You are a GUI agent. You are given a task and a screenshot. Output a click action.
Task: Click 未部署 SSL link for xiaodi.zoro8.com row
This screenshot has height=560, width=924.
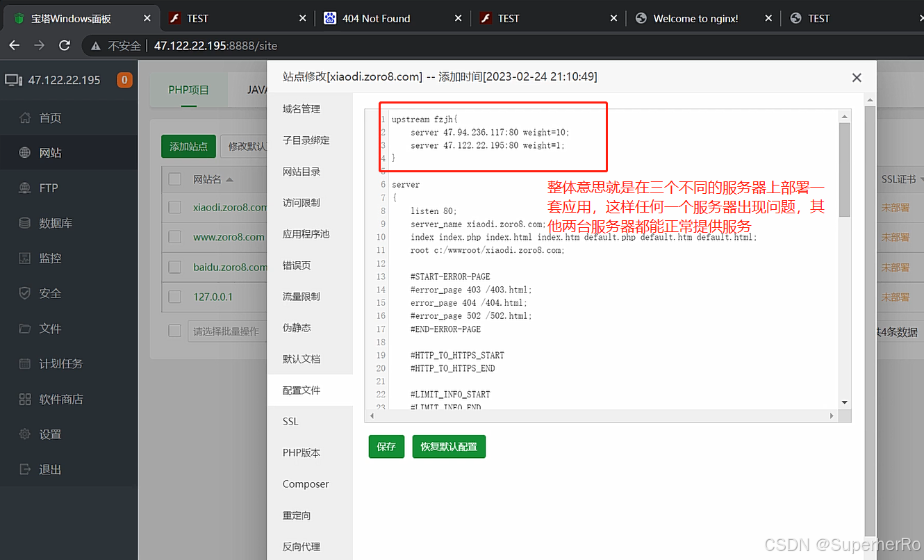895,207
